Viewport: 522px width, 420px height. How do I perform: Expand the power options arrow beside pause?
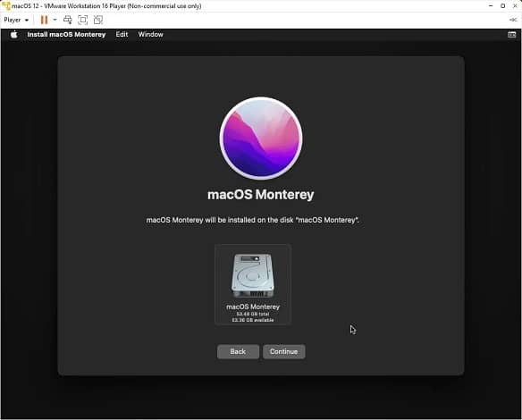[55, 20]
